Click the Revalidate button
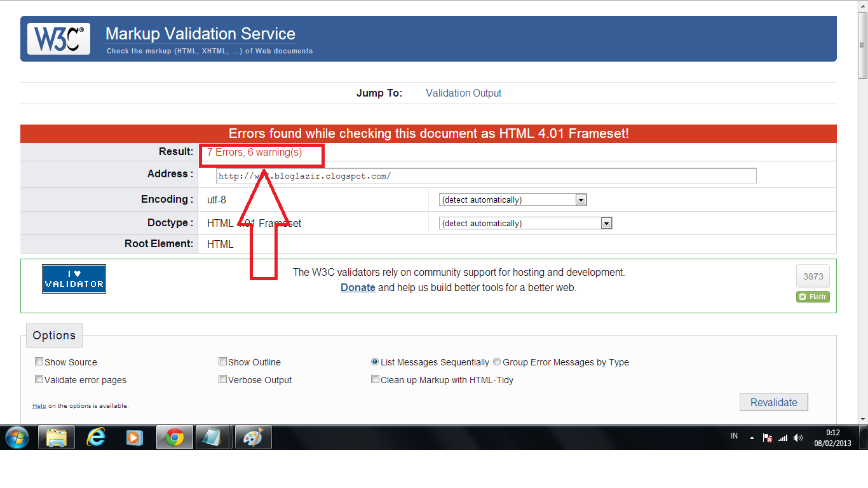Viewport: 868px width, 488px height. [x=774, y=402]
